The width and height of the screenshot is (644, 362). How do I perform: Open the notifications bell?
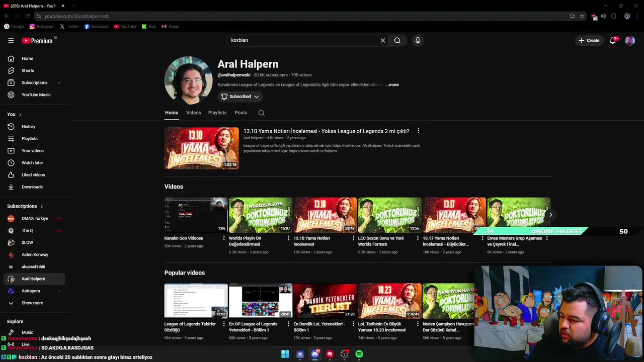(613, 41)
